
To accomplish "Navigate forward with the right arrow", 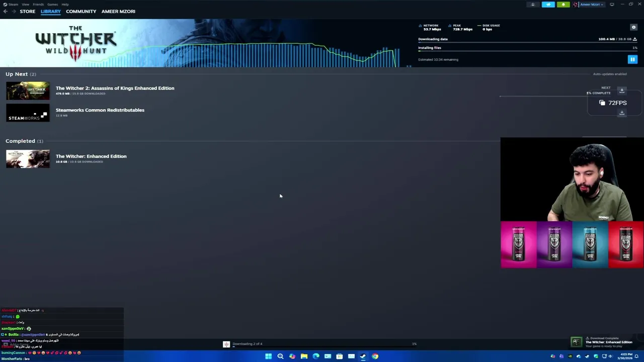I will [13, 11].
